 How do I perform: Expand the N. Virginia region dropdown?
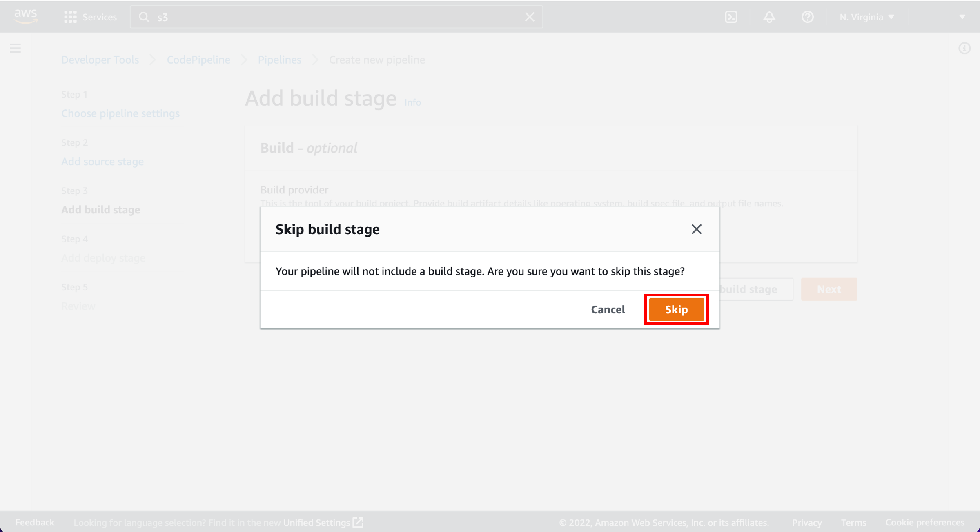[867, 17]
